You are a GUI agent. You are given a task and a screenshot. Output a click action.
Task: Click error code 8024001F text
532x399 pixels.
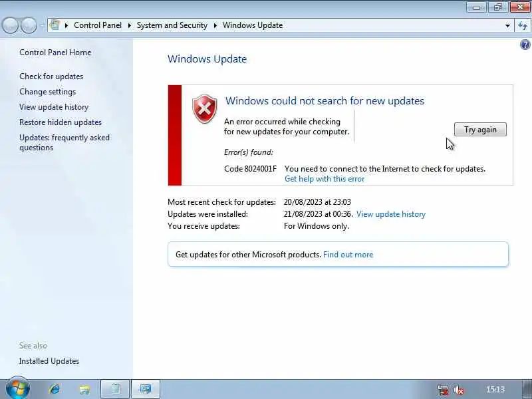(251, 169)
